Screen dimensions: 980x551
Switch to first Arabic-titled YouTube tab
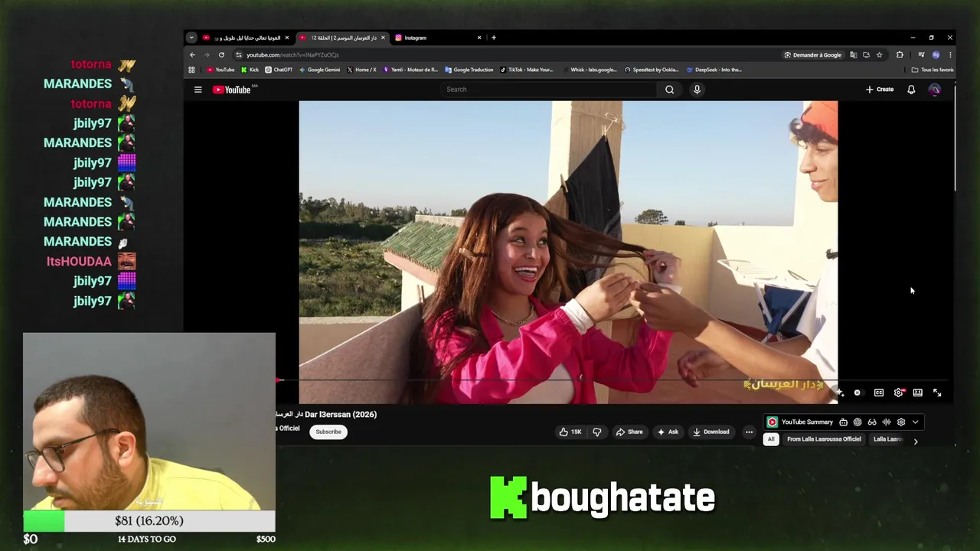tap(245, 37)
